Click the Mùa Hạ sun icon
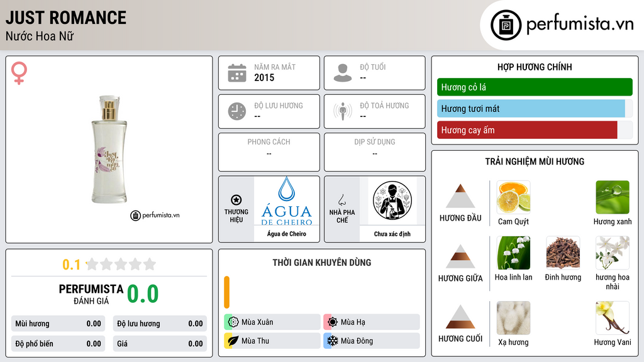The width and height of the screenshot is (644, 362). coord(333,322)
